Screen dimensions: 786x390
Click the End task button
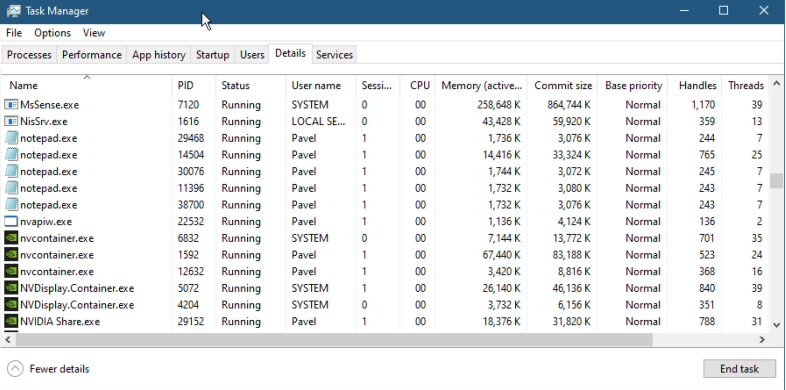click(739, 369)
